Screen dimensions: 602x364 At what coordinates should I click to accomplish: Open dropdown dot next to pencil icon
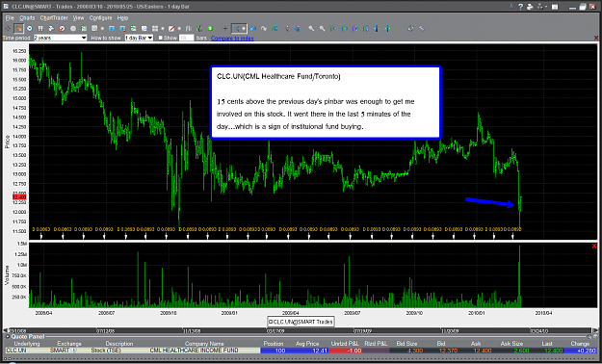point(179,29)
